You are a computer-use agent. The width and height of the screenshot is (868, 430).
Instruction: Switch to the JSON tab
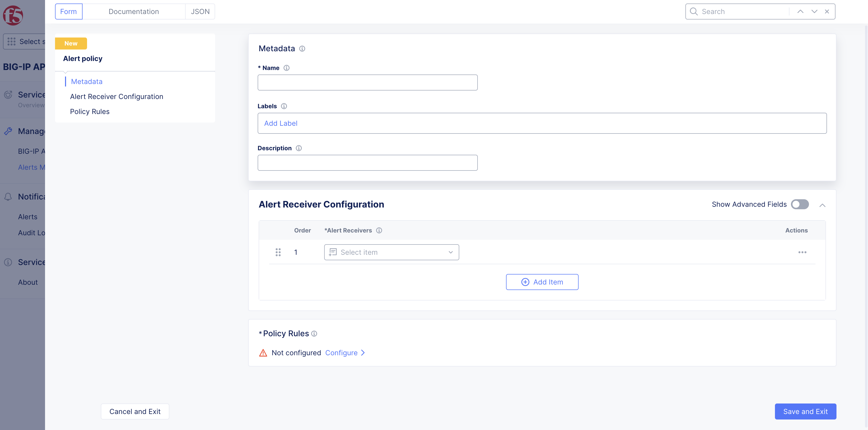tap(200, 11)
